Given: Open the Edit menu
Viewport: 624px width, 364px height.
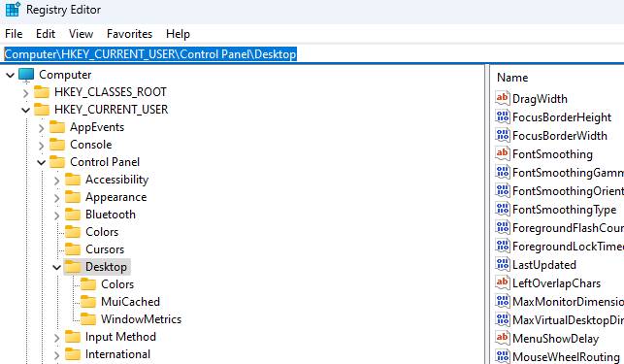Looking at the screenshot, I should pyautogui.click(x=46, y=34).
